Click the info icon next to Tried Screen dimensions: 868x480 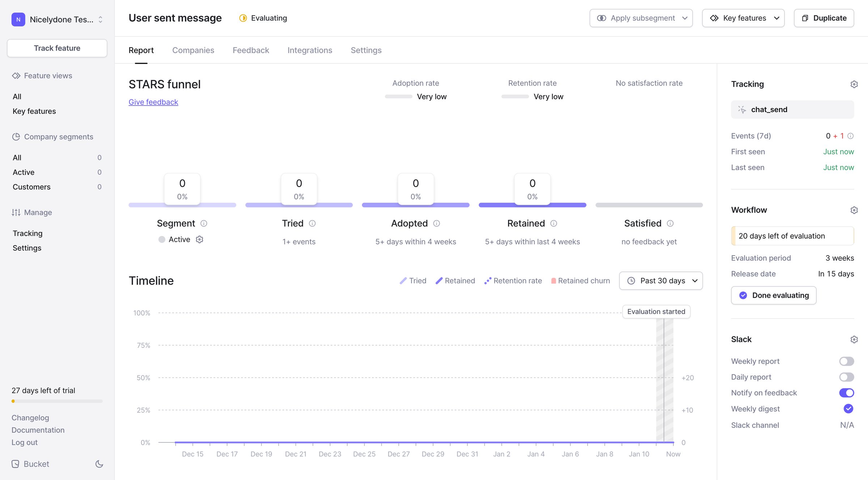312,223
